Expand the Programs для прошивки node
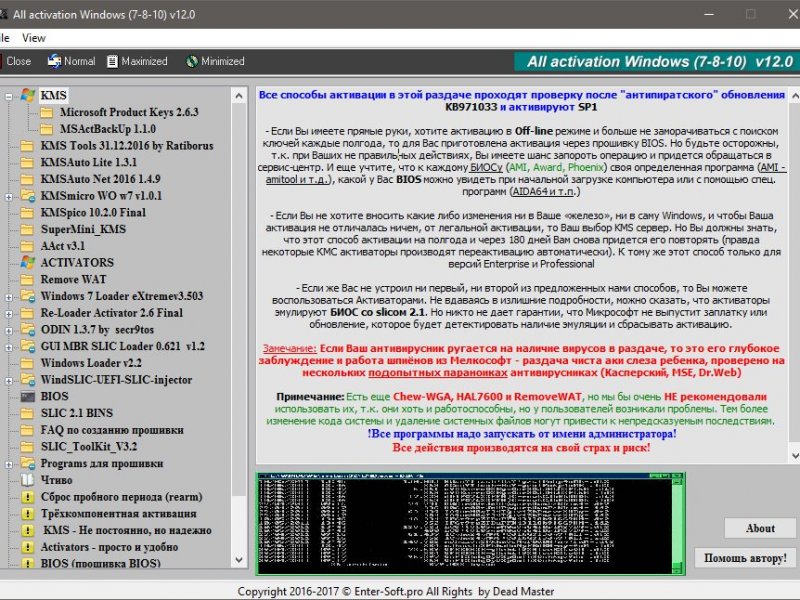The height and width of the screenshot is (600, 800). click(x=9, y=464)
